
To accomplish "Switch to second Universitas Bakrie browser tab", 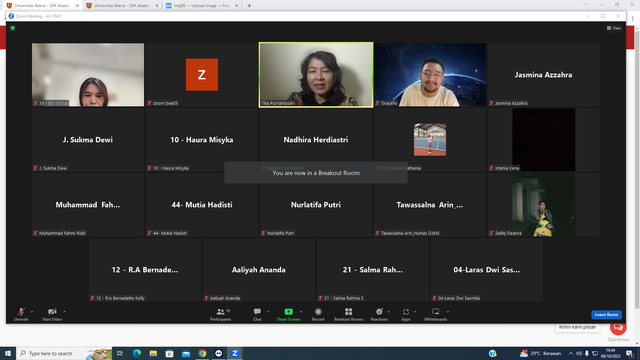I will [122, 6].
